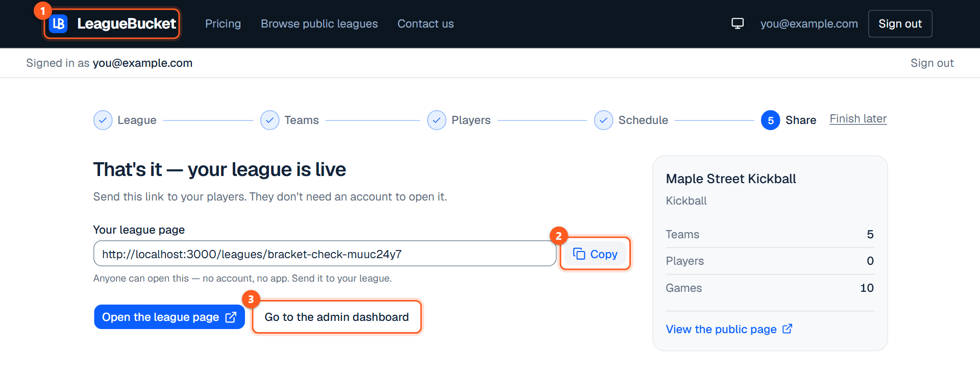
Task: Click the Finish later link
Action: tap(858, 119)
